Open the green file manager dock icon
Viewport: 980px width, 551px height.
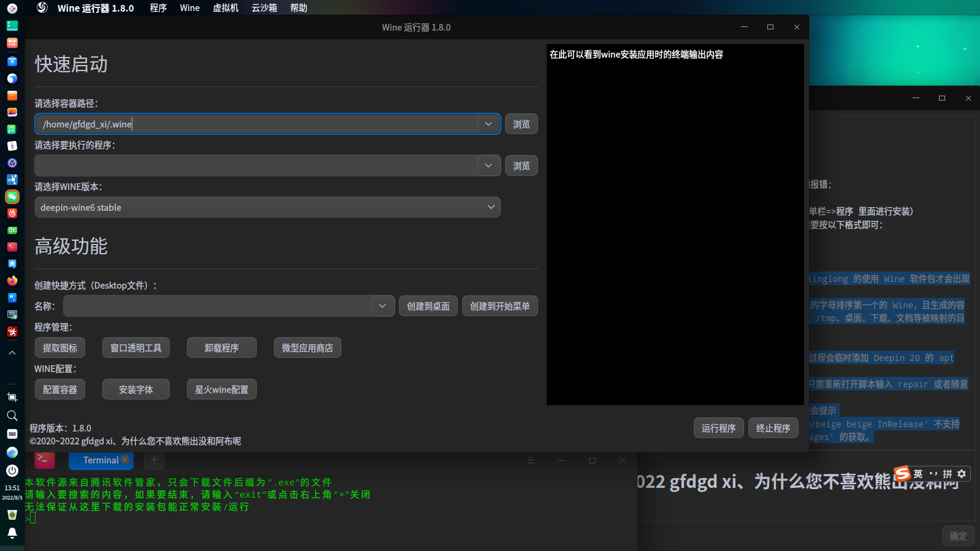coord(12,26)
